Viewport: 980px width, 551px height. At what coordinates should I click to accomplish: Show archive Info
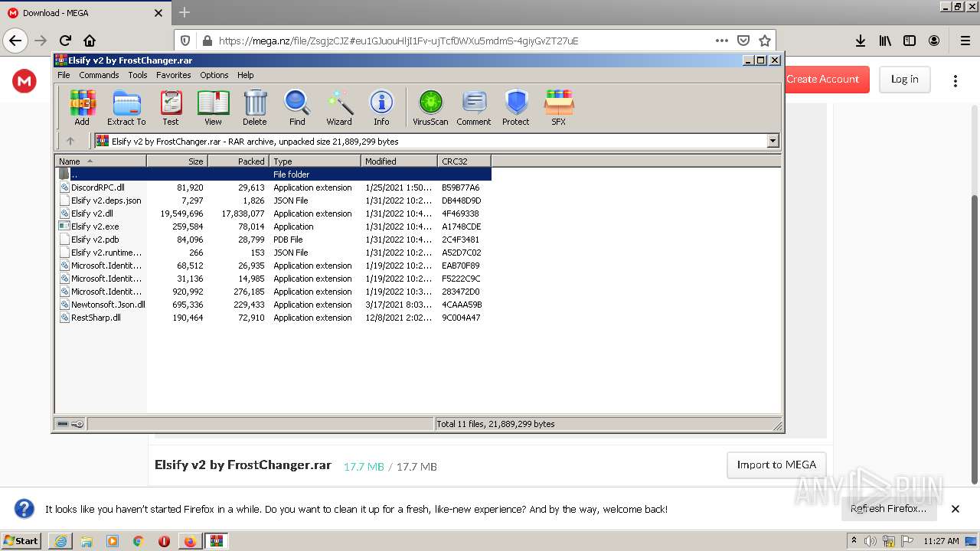coord(381,107)
